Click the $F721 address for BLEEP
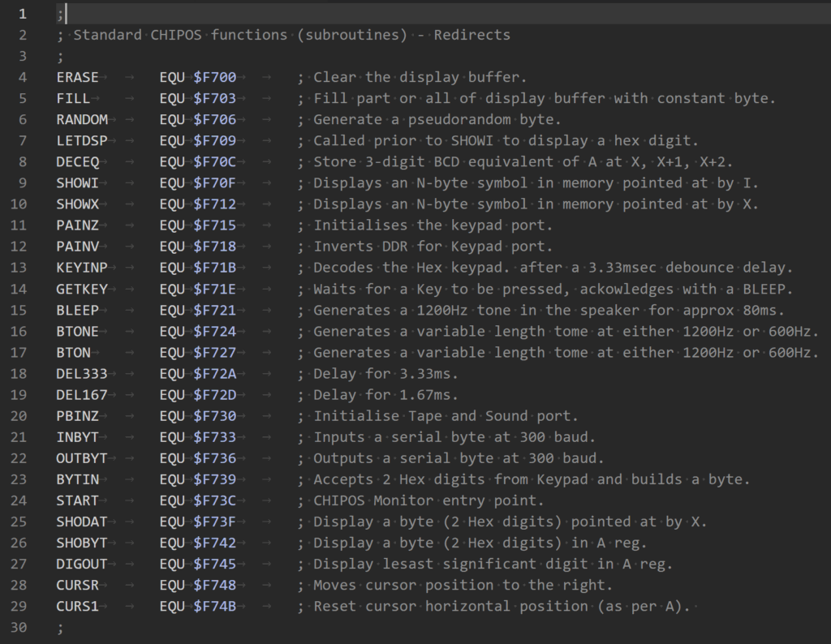 click(x=215, y=310)
